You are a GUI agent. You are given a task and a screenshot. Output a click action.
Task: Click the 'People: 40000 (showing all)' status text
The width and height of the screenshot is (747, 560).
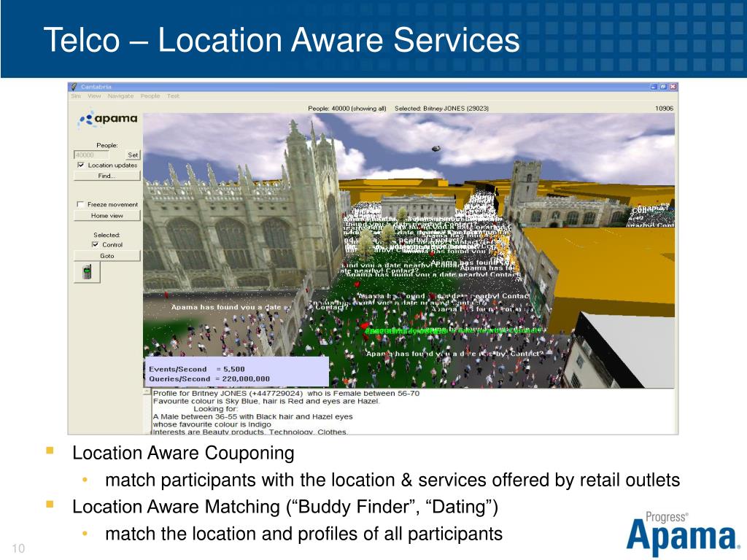(347, 109)
